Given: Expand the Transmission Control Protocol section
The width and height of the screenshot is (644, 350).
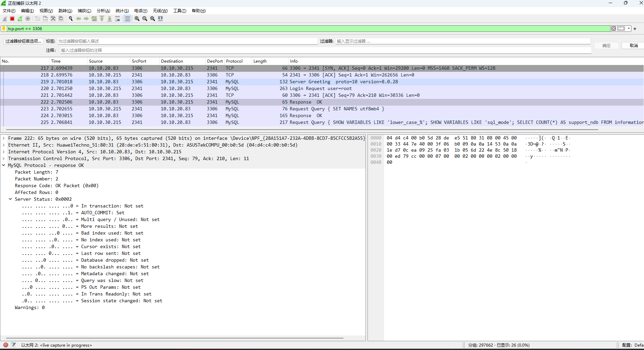Looking at the screenshot, I should (x=4, y=158).
